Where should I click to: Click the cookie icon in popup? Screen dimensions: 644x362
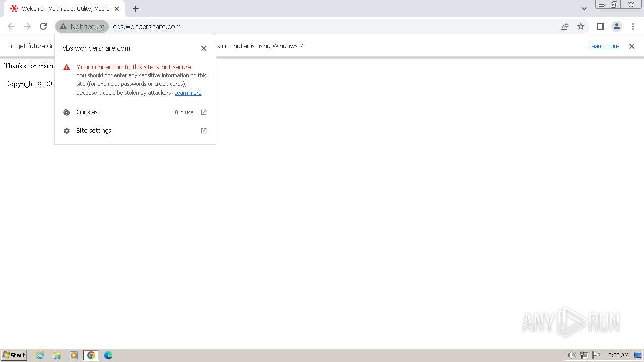pyautogui.click(x=67, y=112)
